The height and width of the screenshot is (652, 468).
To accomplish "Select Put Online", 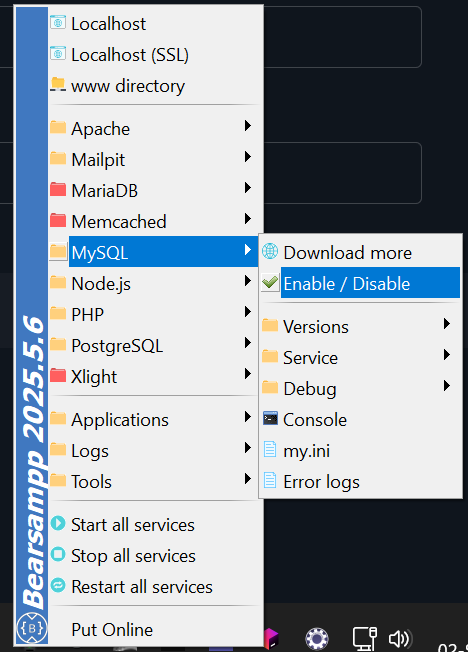I will tap(156, 630).
